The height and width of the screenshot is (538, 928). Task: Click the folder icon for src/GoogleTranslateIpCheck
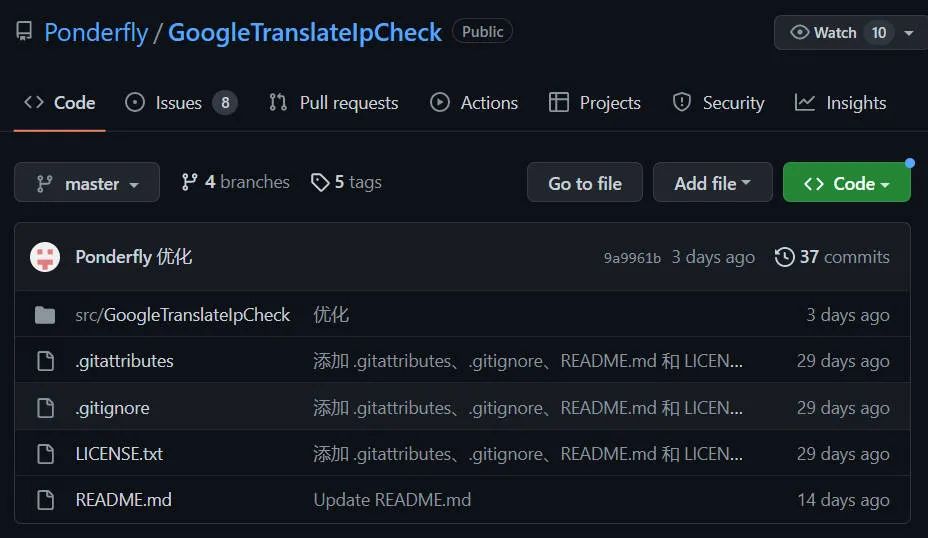click(45, 315)
